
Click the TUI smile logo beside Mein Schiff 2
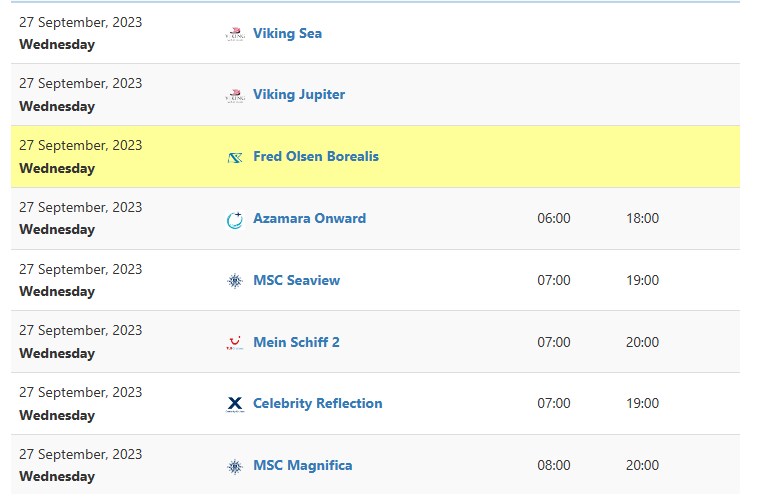point(235,342)
